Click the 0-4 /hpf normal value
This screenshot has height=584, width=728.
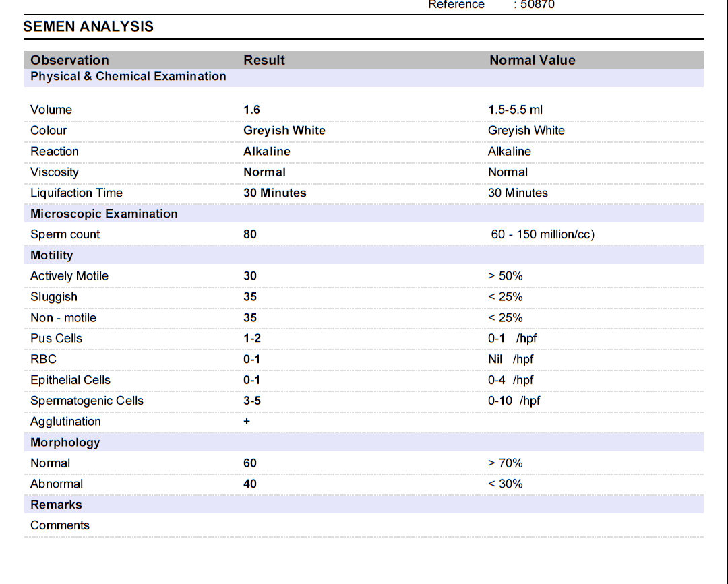click(x=511, y=380)
